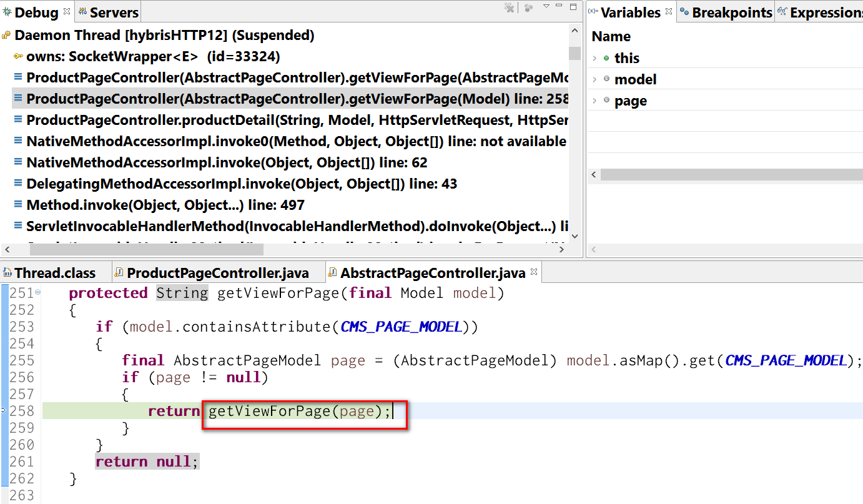
Task: Expand the 'page' variable
Action: [x=594, y=101]
